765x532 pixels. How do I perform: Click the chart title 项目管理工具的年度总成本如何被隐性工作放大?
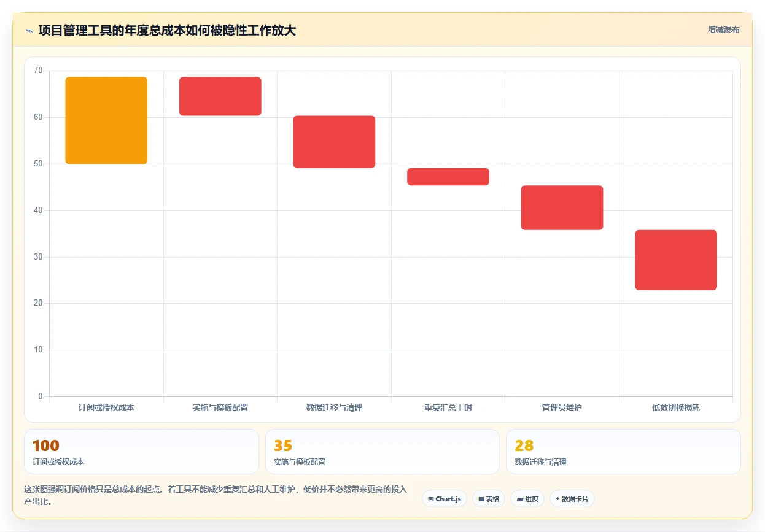point(167,31)
